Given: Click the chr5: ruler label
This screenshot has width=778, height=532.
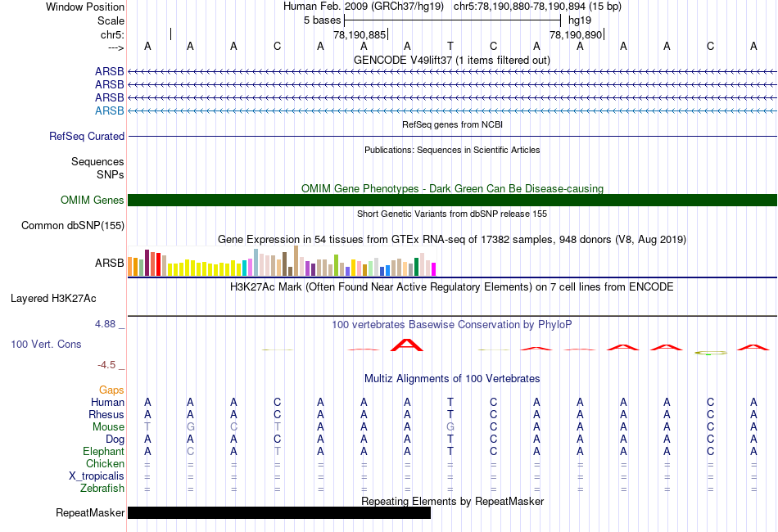Looking at the screenshot, I should (112, 34).
